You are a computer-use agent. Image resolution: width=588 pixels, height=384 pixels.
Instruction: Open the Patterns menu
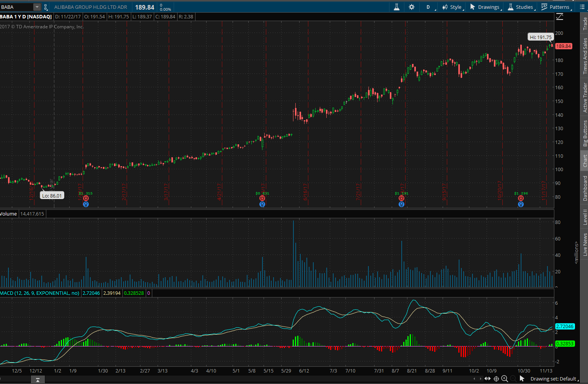click(556, 7)
